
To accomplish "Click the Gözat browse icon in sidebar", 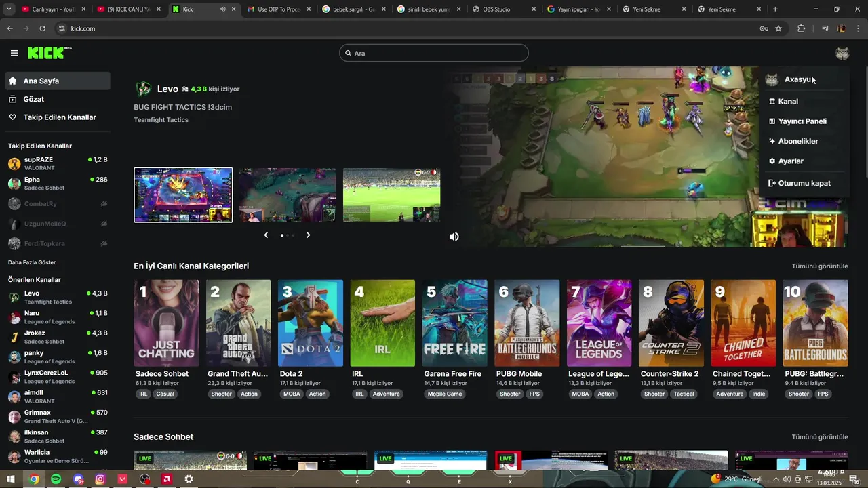I will 12,99.
